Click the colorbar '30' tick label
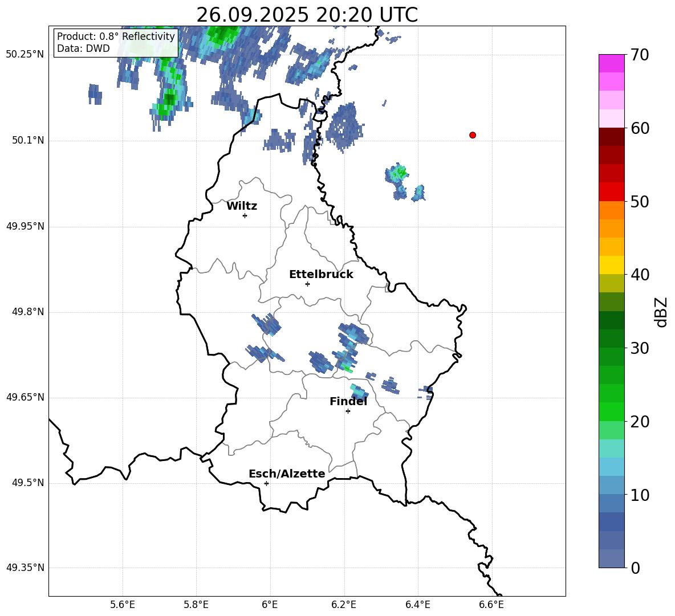Screen dimensions: 675x616 (x=640, y=348)
